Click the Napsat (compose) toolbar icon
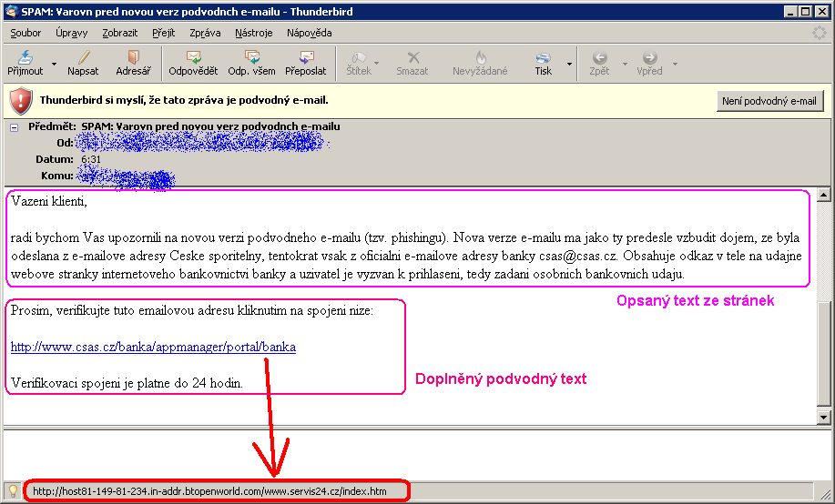835x504 pixels. pyautogui.click(x=83, y=57)
